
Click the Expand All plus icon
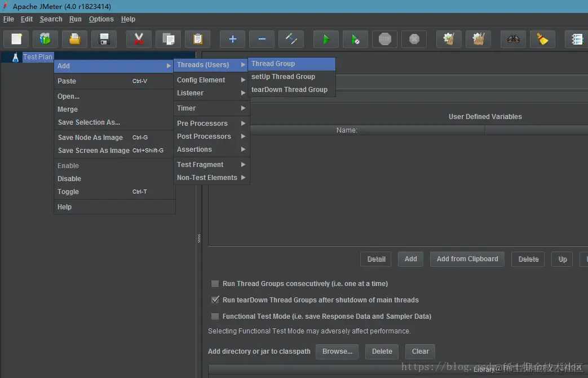pyautogui.click(x=232, y=39)
